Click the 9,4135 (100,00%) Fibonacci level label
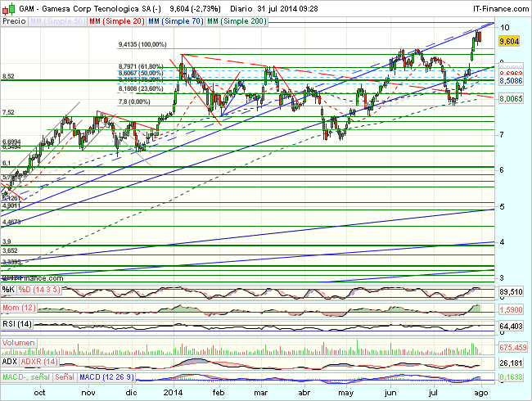The height and width of the screenshot is (401, 532). click(x=142, y=44)
